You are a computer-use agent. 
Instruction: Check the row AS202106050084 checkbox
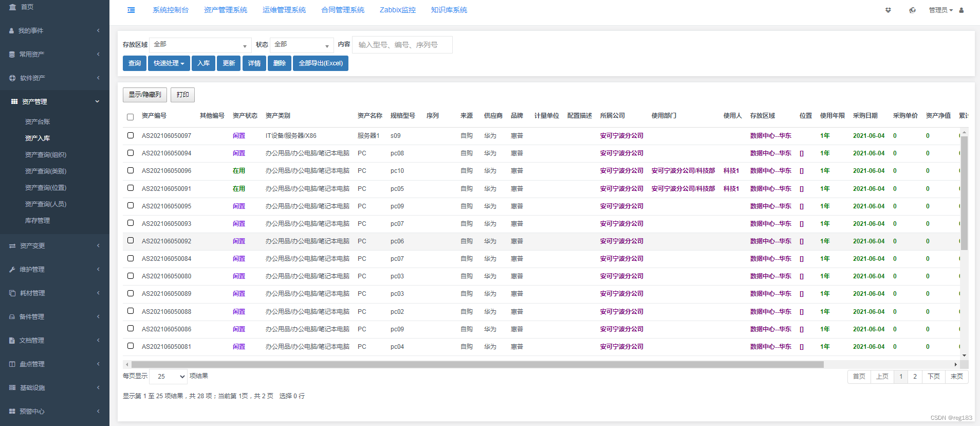(131, 258)
